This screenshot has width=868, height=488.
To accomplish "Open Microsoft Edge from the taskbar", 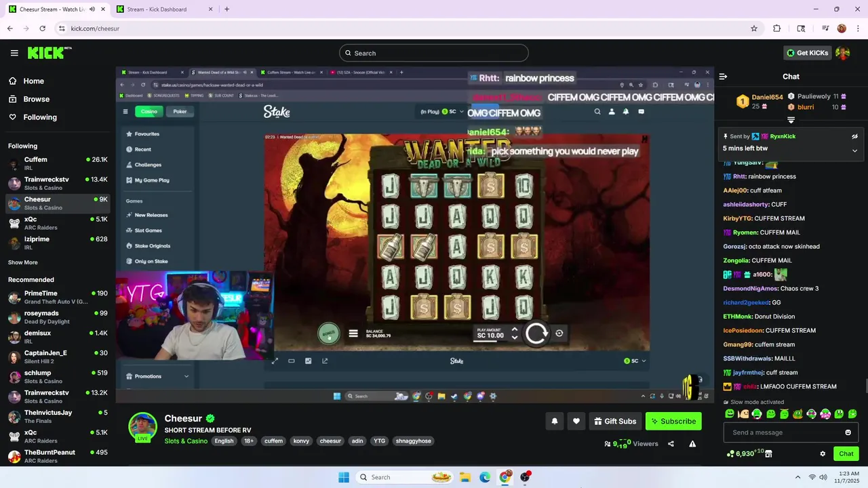I will point(485,477).
